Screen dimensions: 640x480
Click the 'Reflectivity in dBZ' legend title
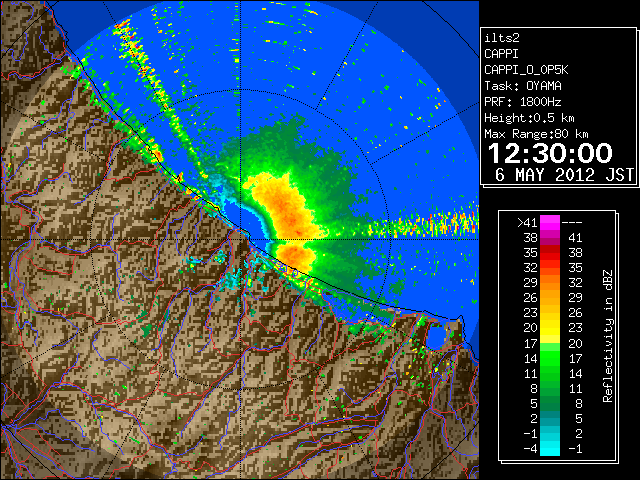[x=608, y=336]
